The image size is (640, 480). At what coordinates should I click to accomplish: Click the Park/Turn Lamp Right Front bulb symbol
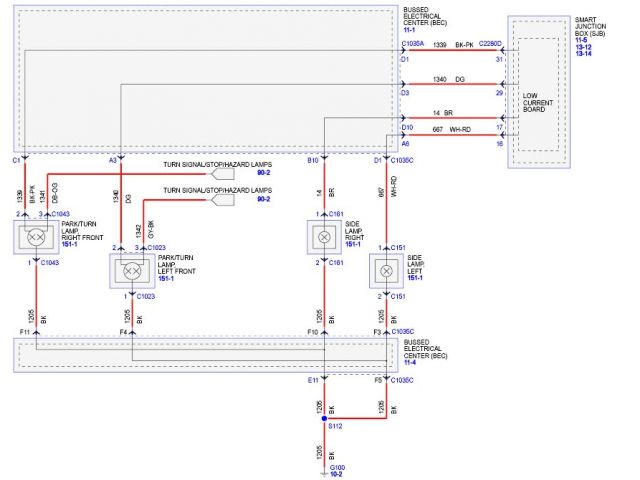click(x=36, y=238)
